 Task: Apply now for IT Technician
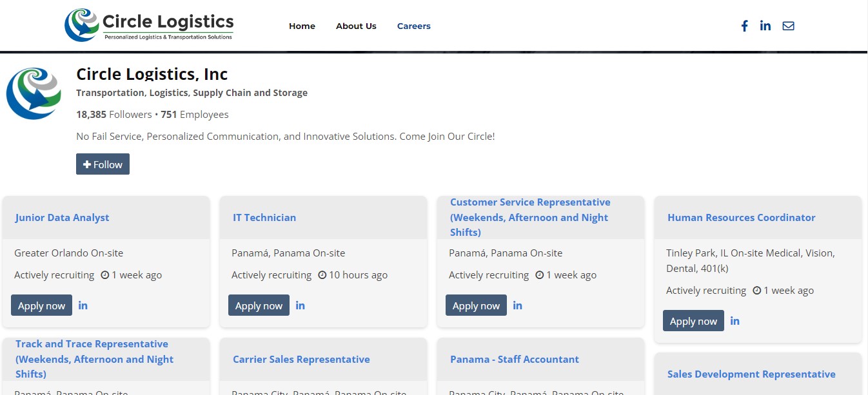tap(259, 305)
